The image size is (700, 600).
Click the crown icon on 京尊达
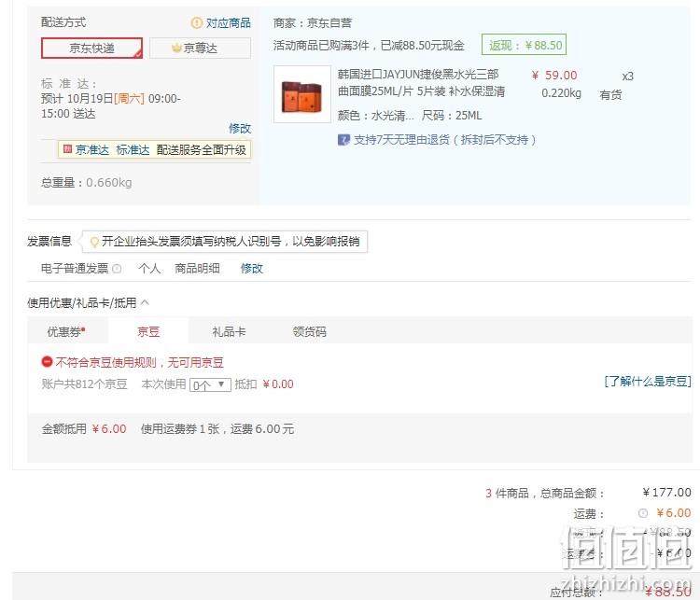[x=176, y=48]
